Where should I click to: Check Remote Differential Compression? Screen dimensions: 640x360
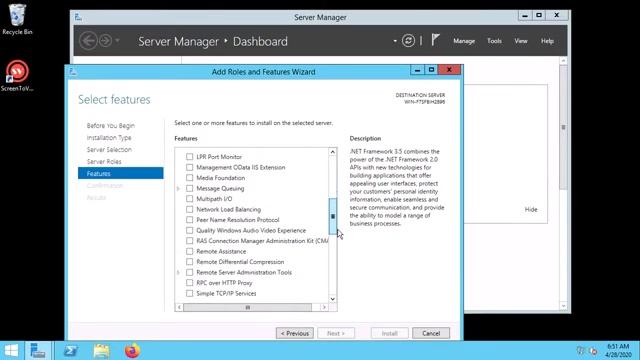click(189, 262)
